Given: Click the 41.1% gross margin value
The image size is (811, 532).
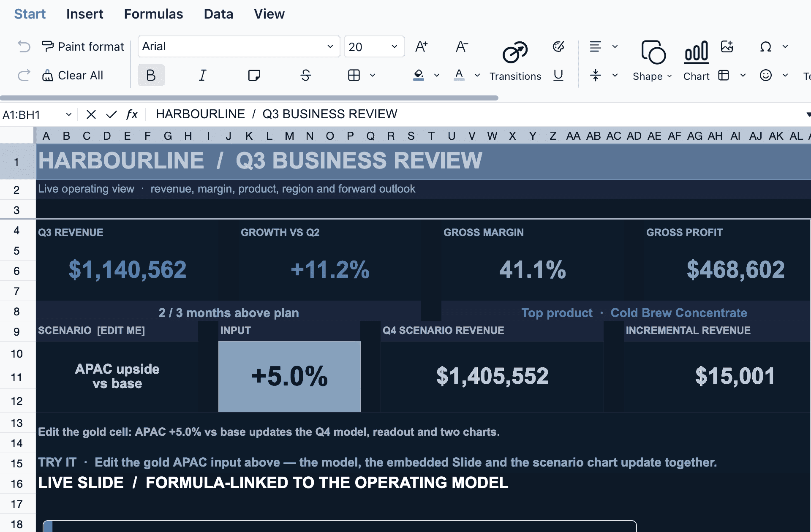Looking at the screenshot, I should click(533, 269).
